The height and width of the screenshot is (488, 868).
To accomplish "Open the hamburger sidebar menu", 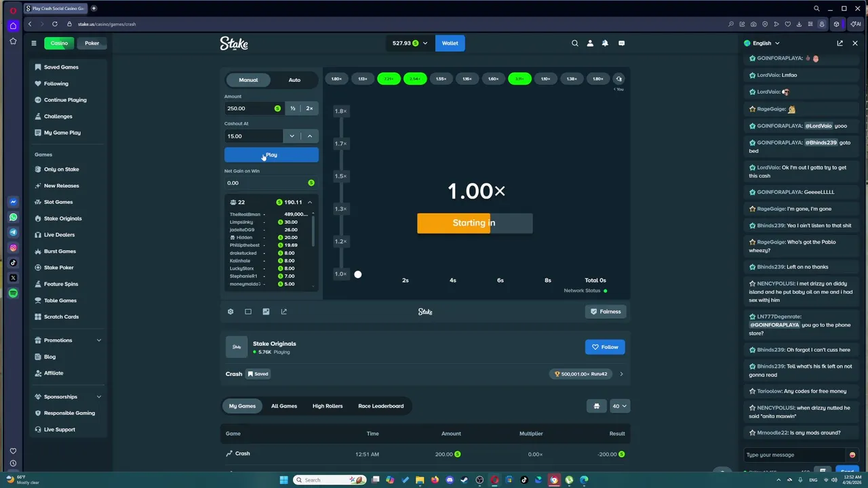I will (33, 43).
